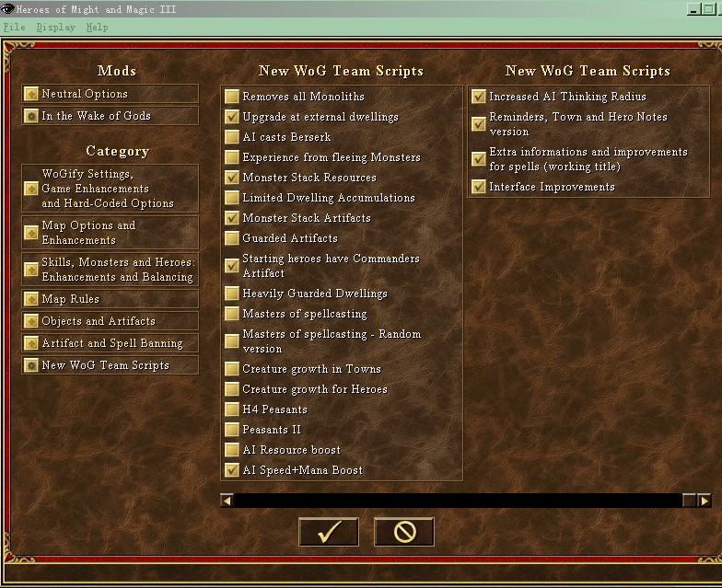Viewport: 722px width, 588px height.
Task: Click the icon next to Map Rules
Action: coord(32,299)
